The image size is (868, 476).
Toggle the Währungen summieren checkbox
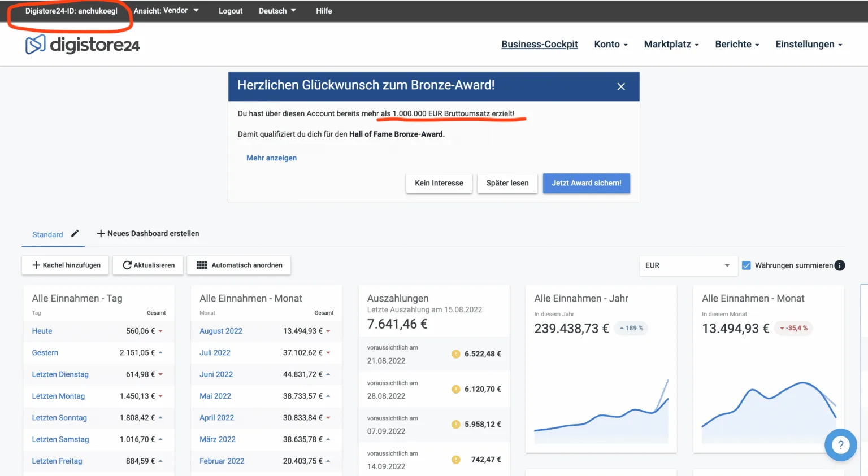click(x=747, y=265)
